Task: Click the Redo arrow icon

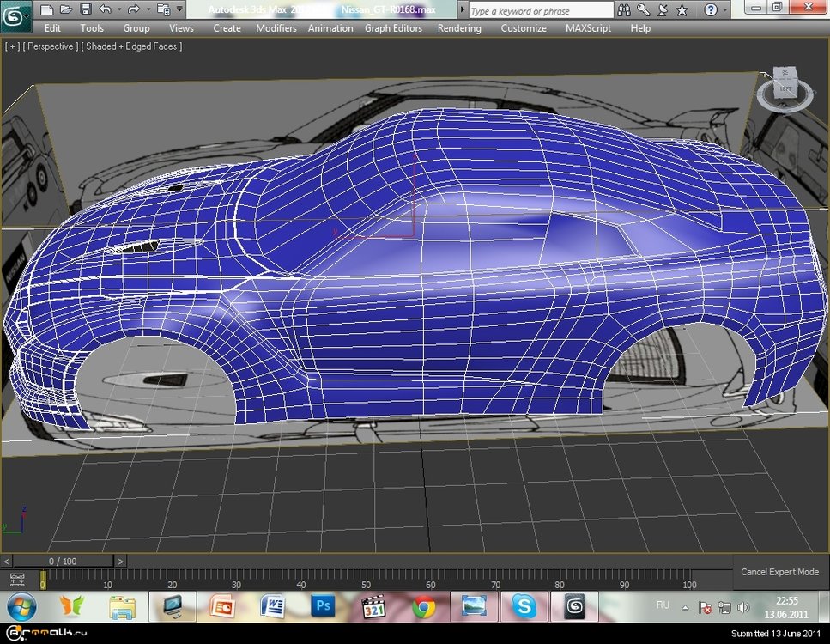Action: pos(133,9)
